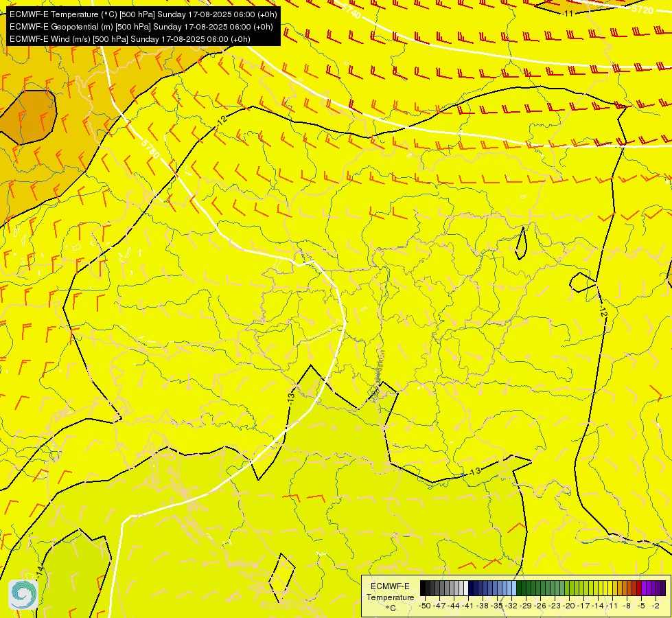Click the -32 tick value in the legend
Screen dimensions: 672x618
click(511, 606)
